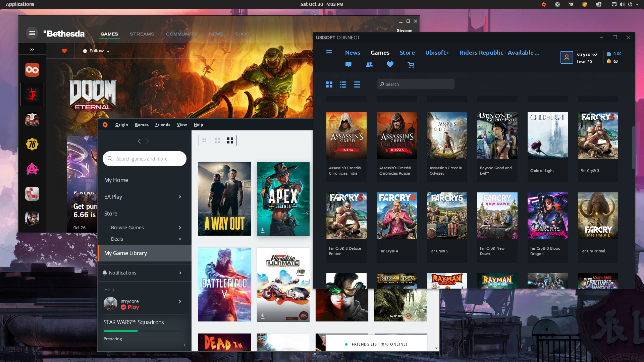
Task: Open the wishlist heart in Ubisoft Connect
Action: click(390, 64)
